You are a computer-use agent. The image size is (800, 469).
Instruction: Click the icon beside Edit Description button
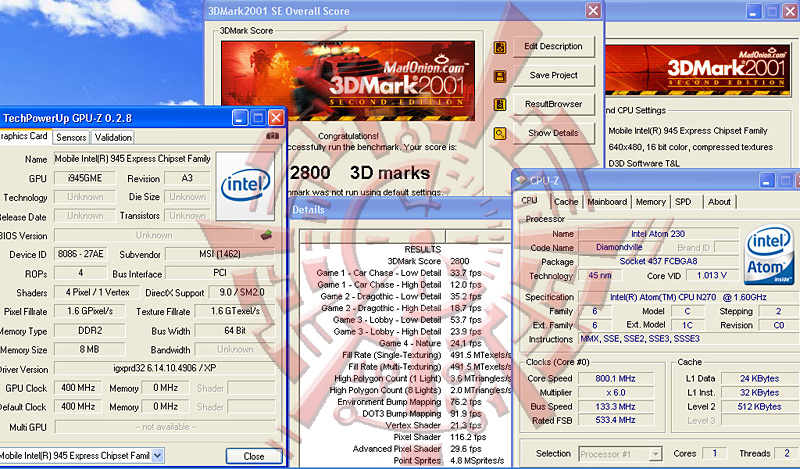(x=500, y=47)
